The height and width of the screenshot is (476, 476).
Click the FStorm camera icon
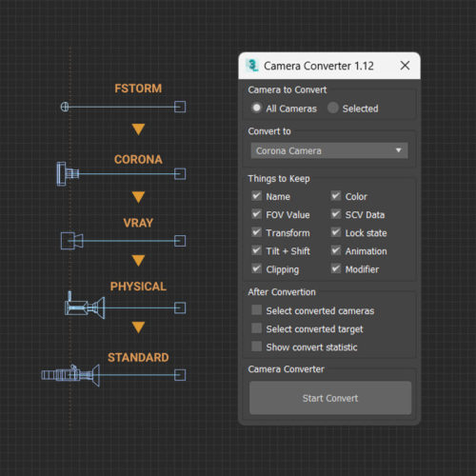[65, 107]
